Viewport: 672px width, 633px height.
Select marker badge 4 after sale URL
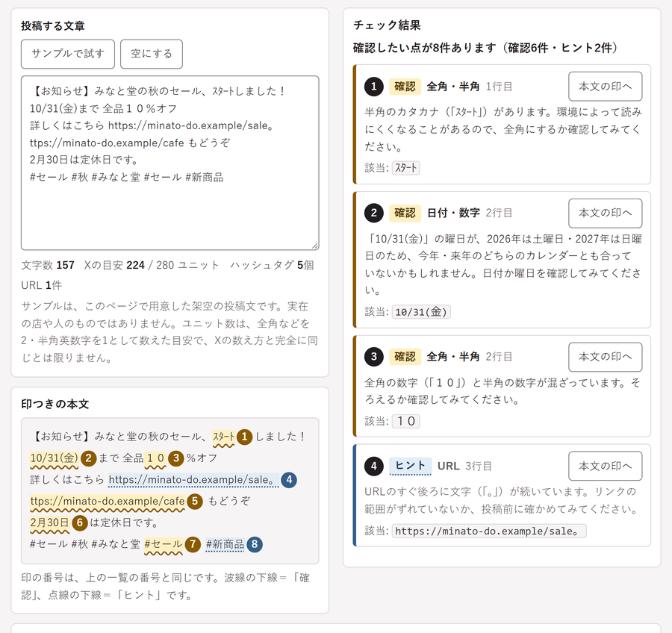click(x=289, y=479)
